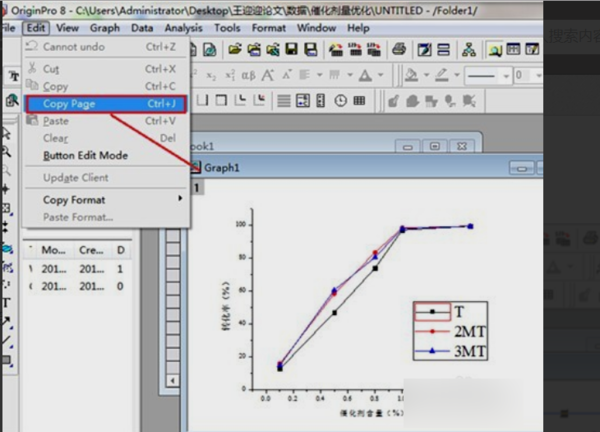
Task: Click the Mo... column header in Project Explorer
Action: point(53,250)
